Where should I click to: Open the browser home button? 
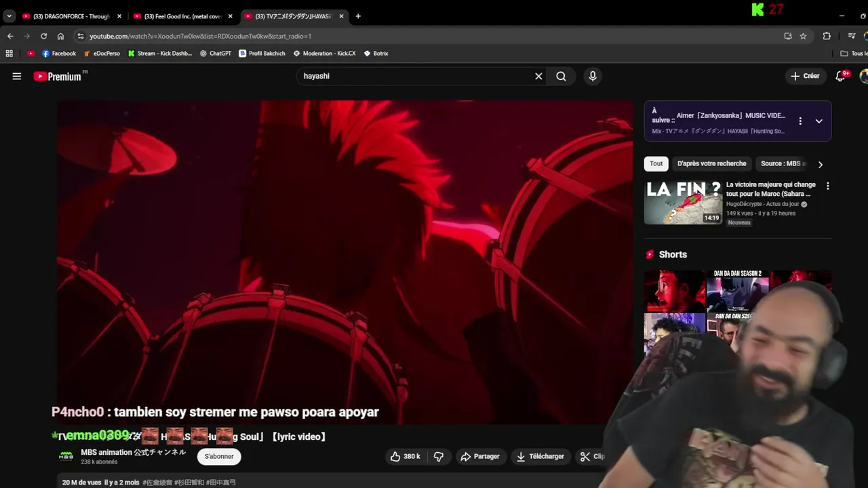pos(60,36)
